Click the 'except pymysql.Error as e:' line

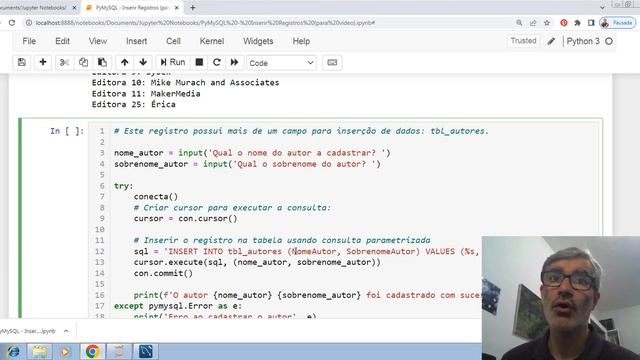point(178,306)
